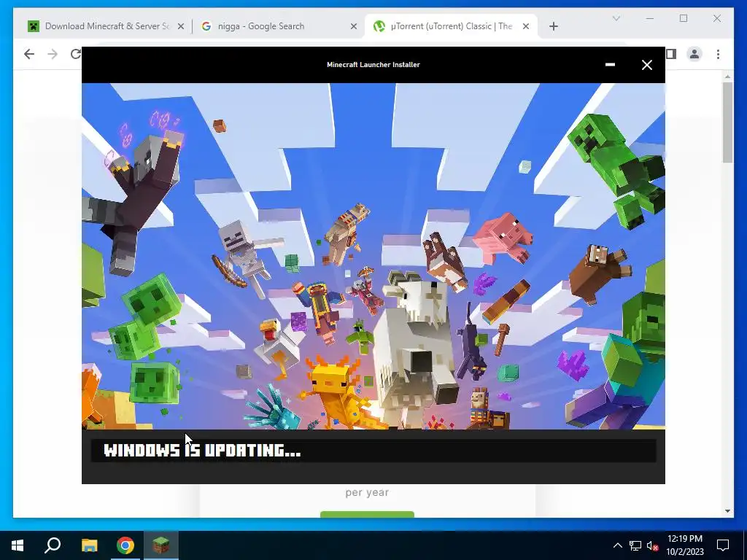Close the Google Search tab

pyautogui.click(x=354, y=27)
